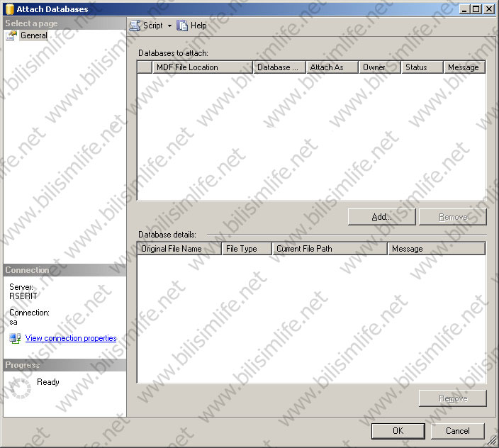The image size is (499, 448).
Task: Open the Script dropdown arrow
Action: tap(169, 26)
